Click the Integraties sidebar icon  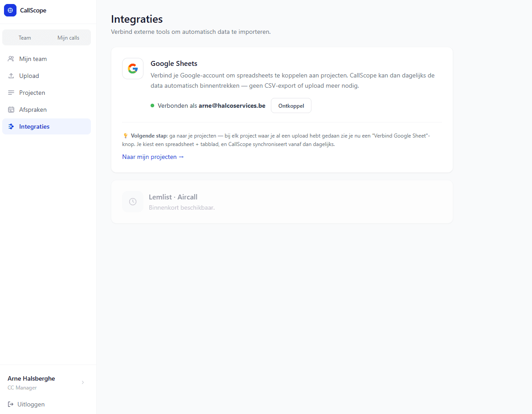[11, 126]
